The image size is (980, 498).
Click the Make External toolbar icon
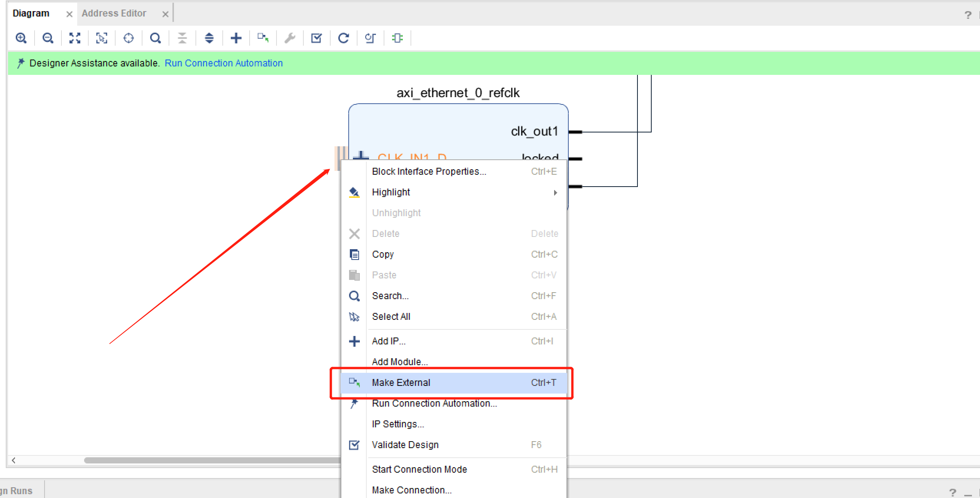pos(263,38)
